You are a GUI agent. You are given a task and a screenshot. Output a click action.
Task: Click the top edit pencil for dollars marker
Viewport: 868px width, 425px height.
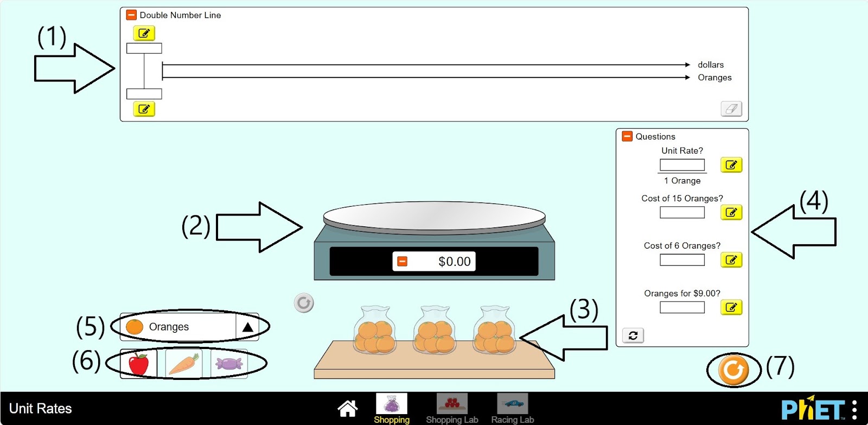point(144,34)
